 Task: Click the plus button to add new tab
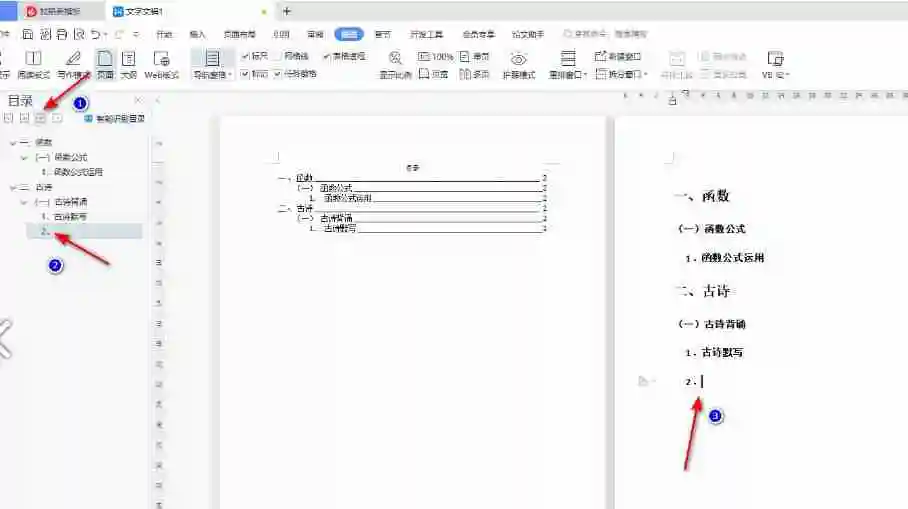(287, 11)
